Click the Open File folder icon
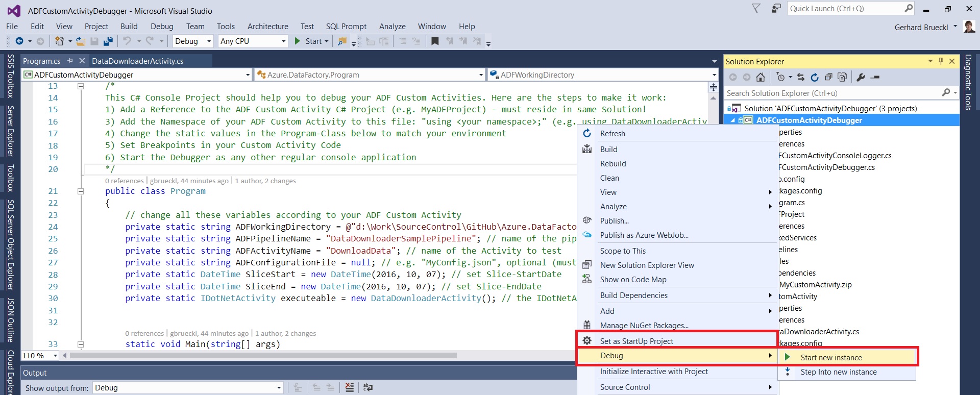The height and width of the screenshot is (395, 980). pyautogui.click(x=81, y=41)
